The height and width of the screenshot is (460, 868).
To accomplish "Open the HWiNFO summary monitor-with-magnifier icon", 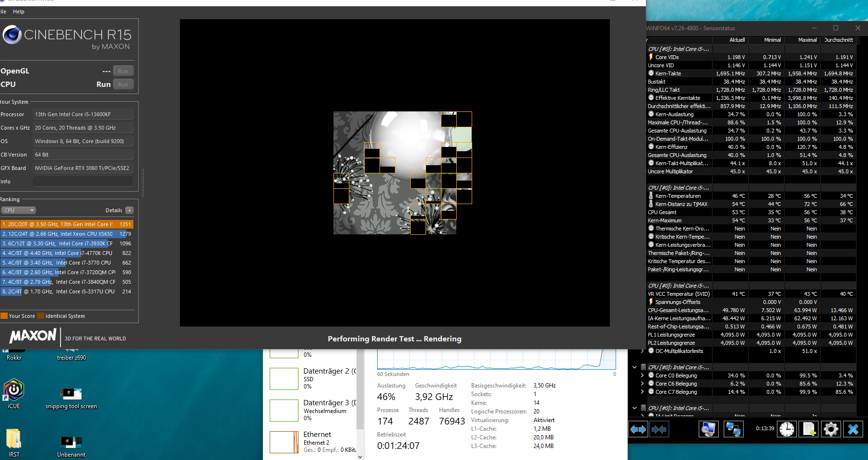I will click(x=708, y=429).
